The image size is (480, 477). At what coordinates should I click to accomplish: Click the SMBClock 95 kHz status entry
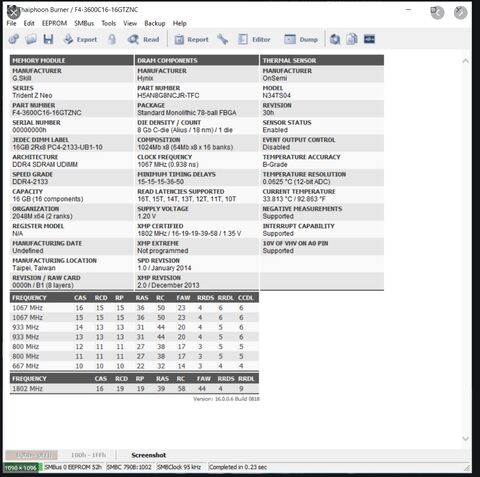point(179,467)
